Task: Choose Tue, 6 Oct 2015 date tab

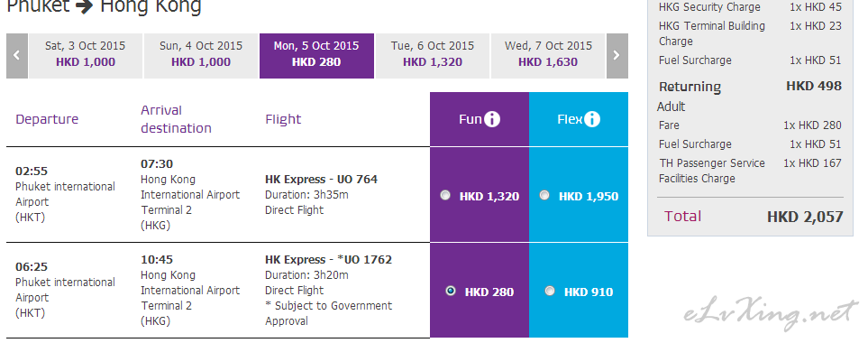Action: (x=433, y=55)
